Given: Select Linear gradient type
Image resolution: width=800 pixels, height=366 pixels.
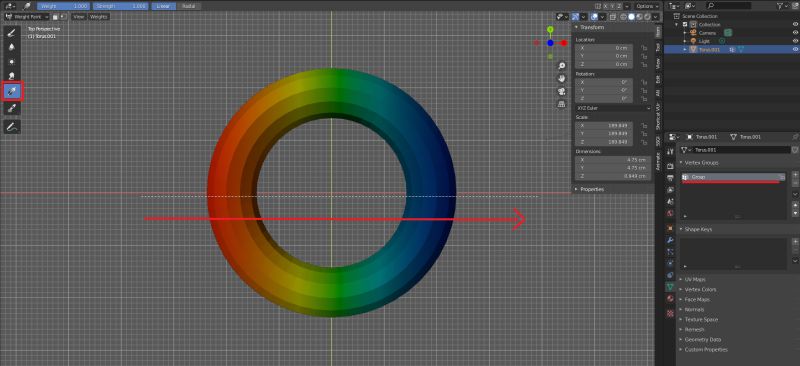Looking at the screenshot, I should point(164,6).
